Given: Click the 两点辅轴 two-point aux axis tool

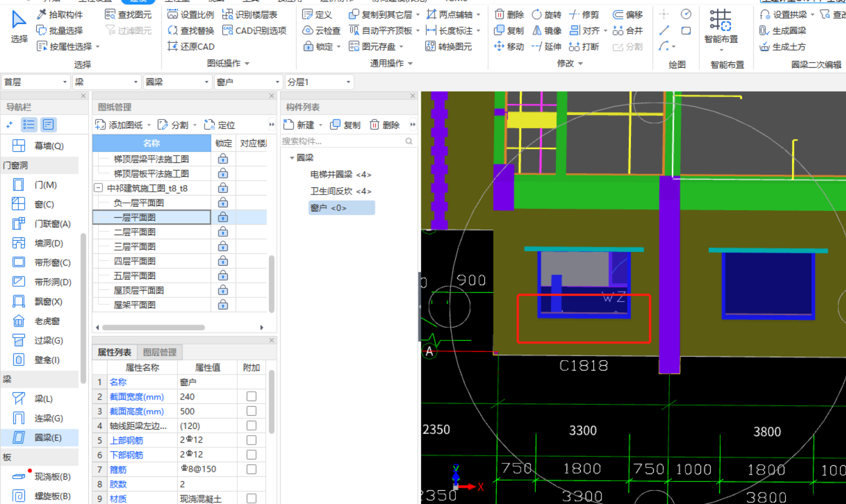Looking at the screenshot, I should (x=449, y=14).
